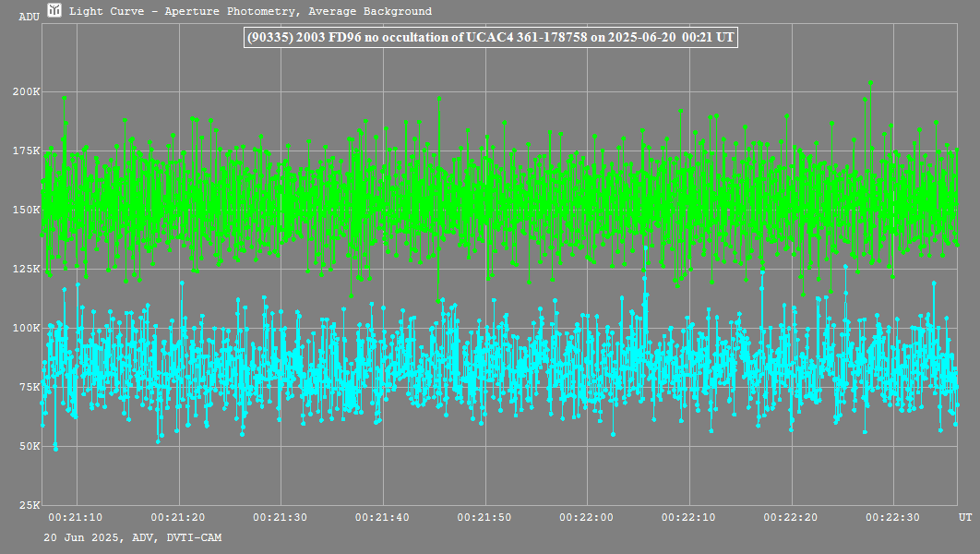The image size is (980, 554).
Task: Click the occultation title box on chart
Action: [x=490, y=37]
